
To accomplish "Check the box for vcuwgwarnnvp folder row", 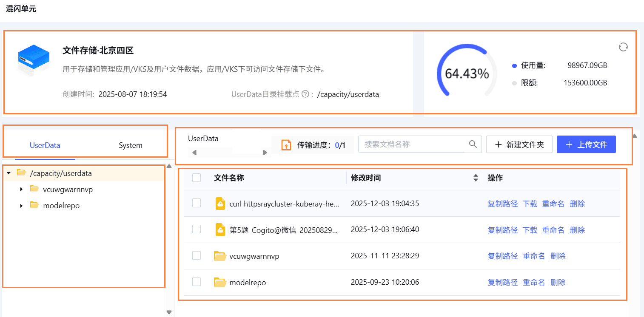I will [x=197, y=255].
